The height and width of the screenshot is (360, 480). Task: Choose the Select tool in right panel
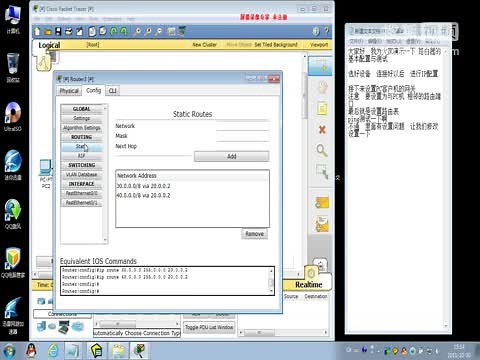[320, 66]
